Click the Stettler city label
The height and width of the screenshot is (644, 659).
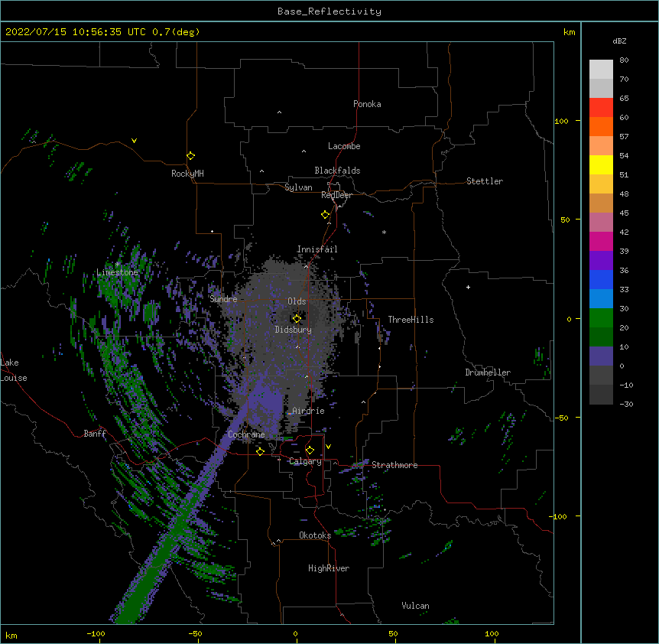[x=485, y=181]
